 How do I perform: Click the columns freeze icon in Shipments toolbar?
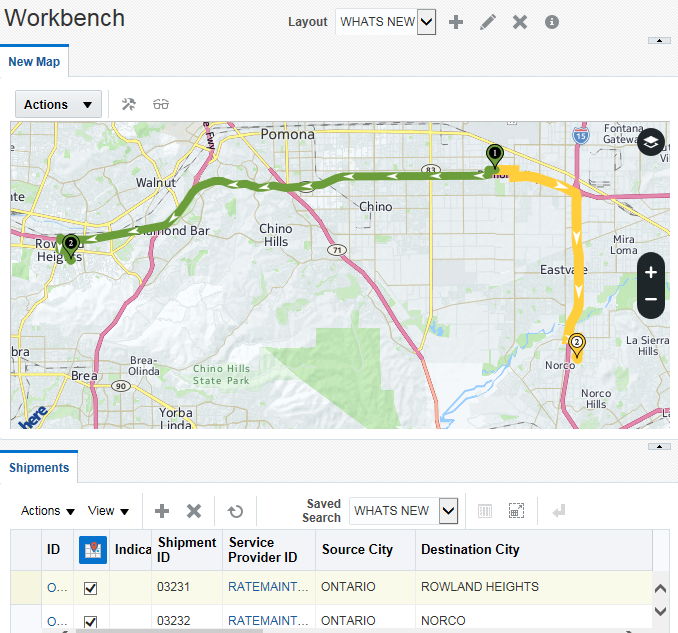point(485,511)
